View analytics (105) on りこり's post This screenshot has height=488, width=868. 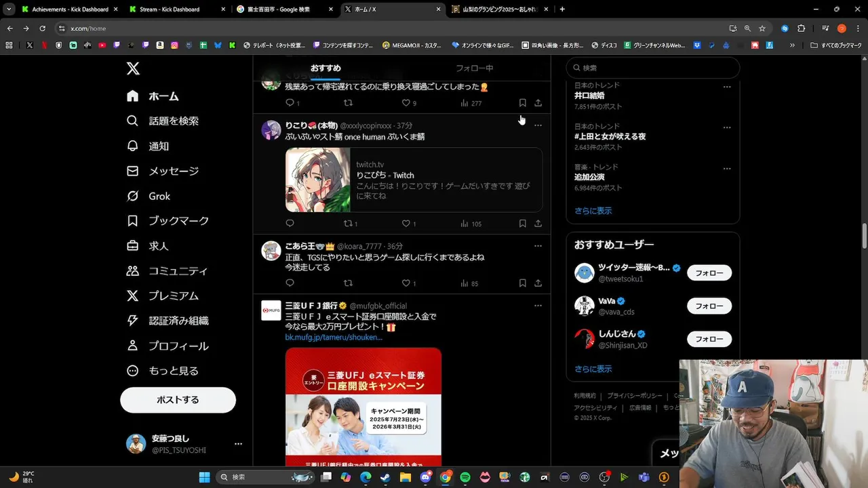click(471, 224)
